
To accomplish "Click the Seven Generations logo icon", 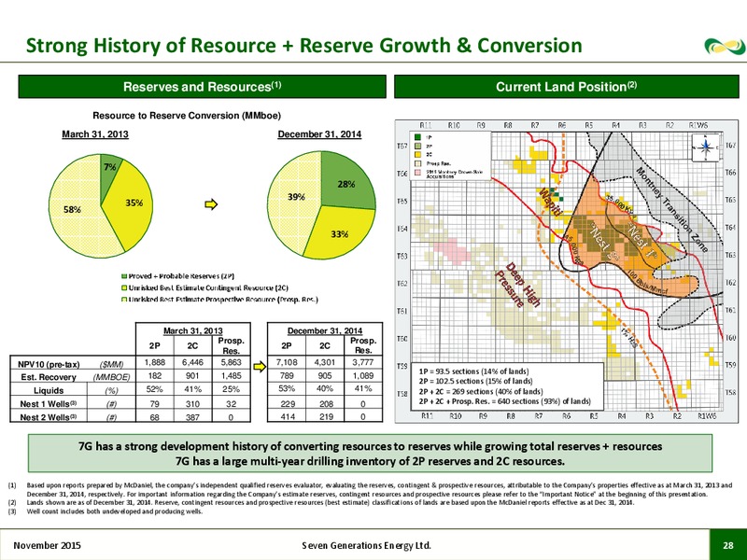I will click(x=725, y=47).
